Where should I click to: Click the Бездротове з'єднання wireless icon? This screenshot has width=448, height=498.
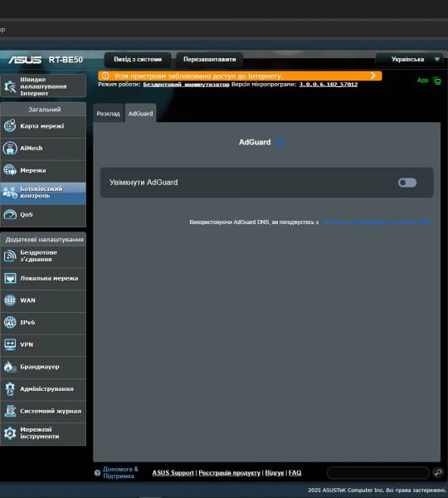(x=10, y=256)
